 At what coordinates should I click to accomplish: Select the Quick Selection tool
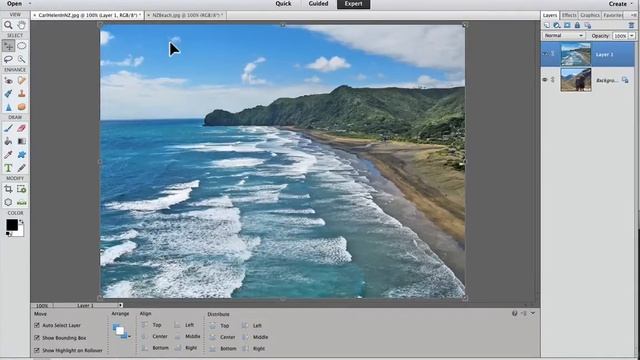coord(22,59)
